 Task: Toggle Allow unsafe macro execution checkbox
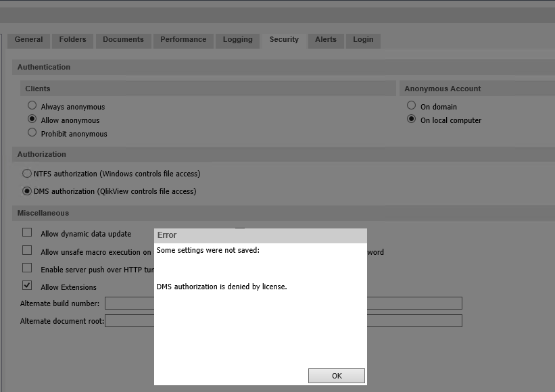coord(27,251)
